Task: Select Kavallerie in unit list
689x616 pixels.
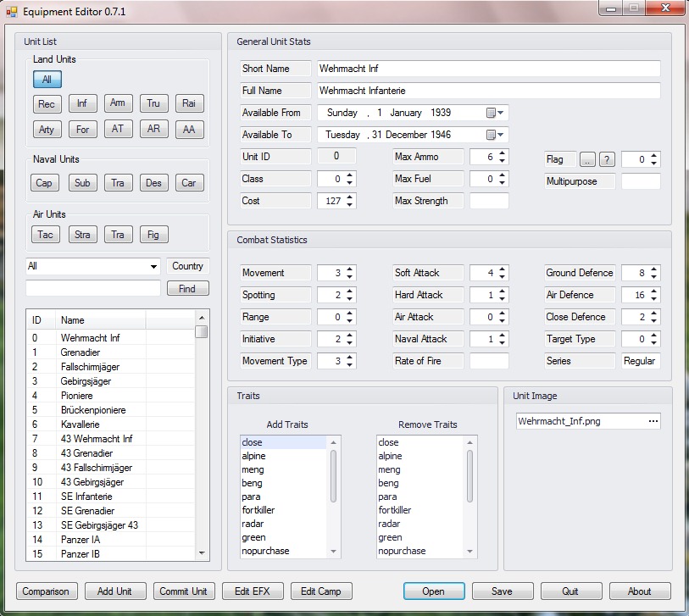Action: (x=110, y=425)
